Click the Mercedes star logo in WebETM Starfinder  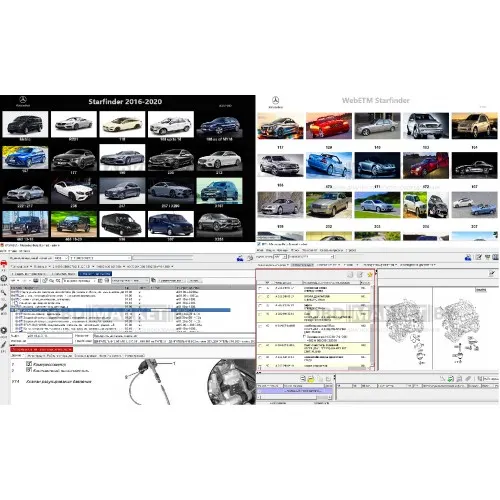click(x=276, y=100)
